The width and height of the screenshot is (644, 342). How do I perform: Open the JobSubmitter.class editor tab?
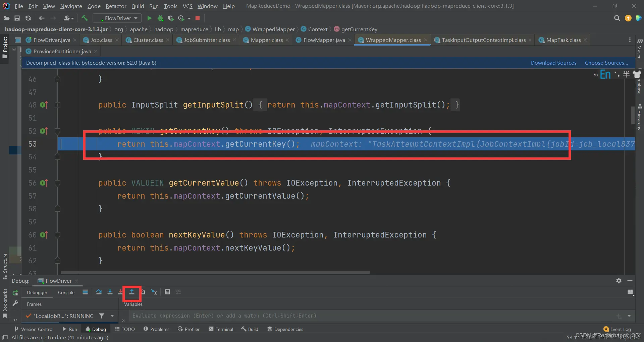(x=207, y=40)
